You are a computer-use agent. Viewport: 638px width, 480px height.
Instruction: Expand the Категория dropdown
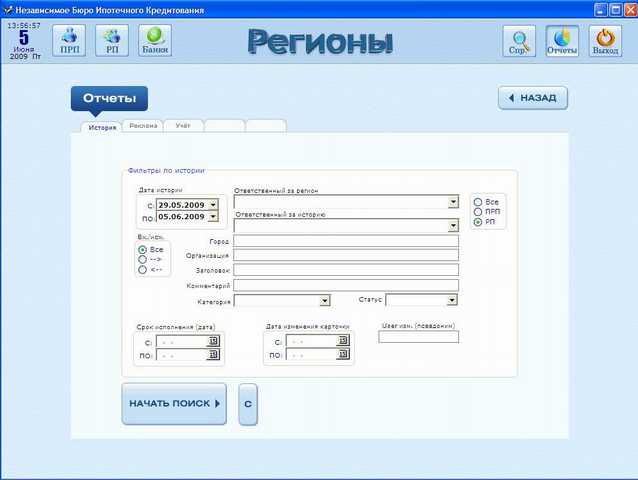[324, 301]
